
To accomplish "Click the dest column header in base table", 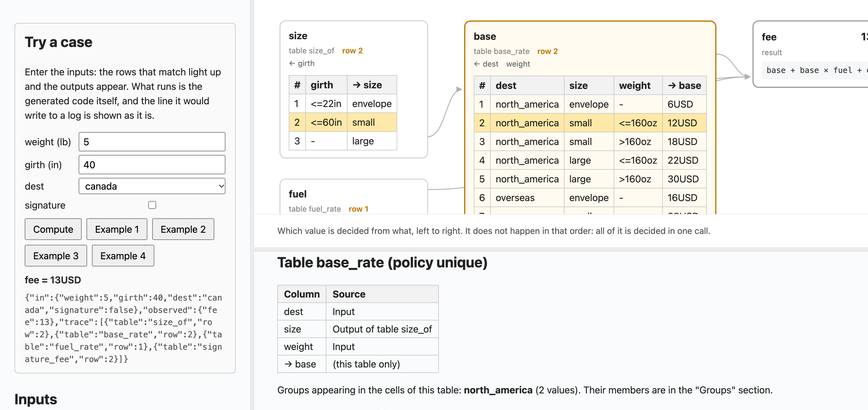I will pyautogui.click(x=527, y=86).
